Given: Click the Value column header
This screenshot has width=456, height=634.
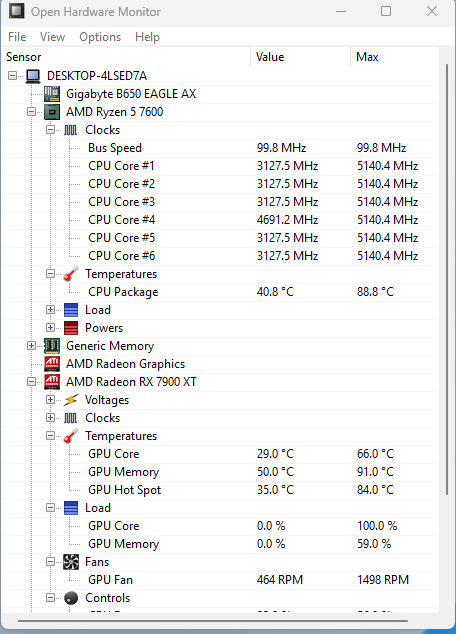Looking at the screenshot, I should [301, 57].
